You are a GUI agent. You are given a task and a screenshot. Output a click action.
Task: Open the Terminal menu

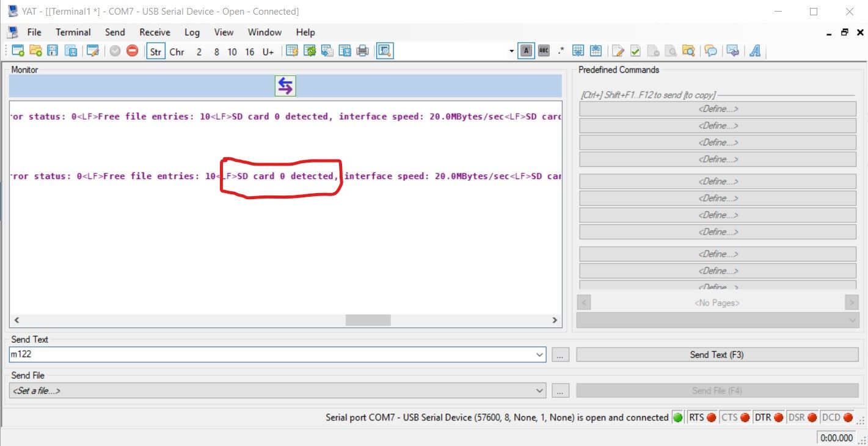click(73, 32)
